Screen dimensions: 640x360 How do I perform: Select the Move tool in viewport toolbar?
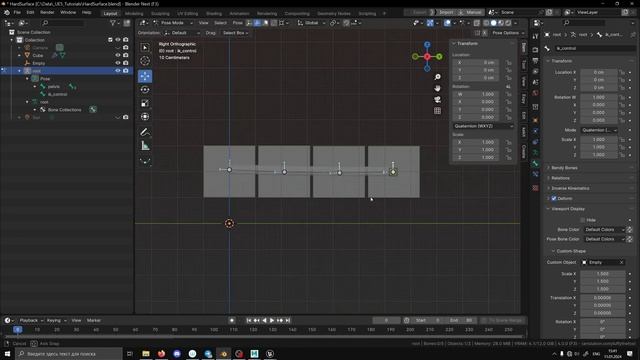(x=145, y=76)
